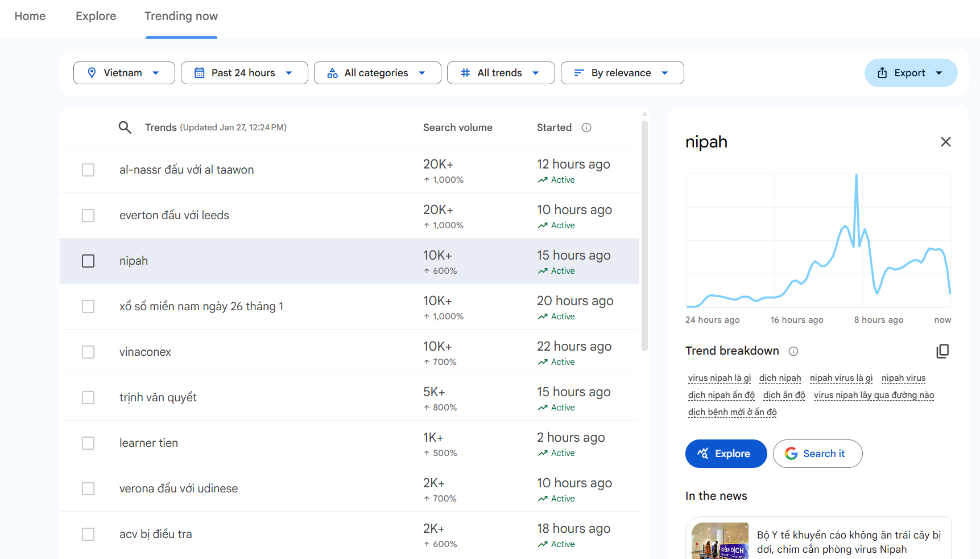
Task: Open the By relevance sort dropdown
Action: 622,73
